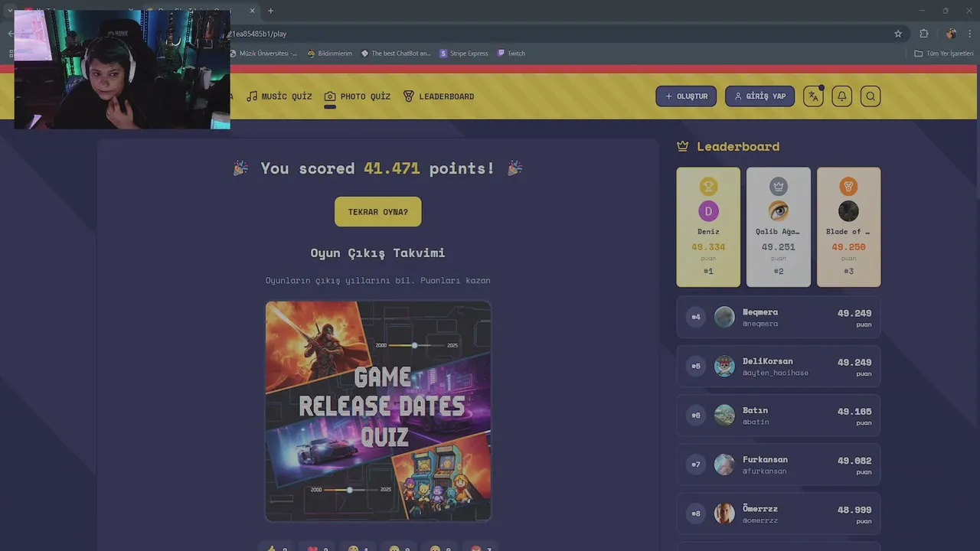Open a new browser tab
The width and height of the screenshot is (980, 551).
[x=270, y=11]
